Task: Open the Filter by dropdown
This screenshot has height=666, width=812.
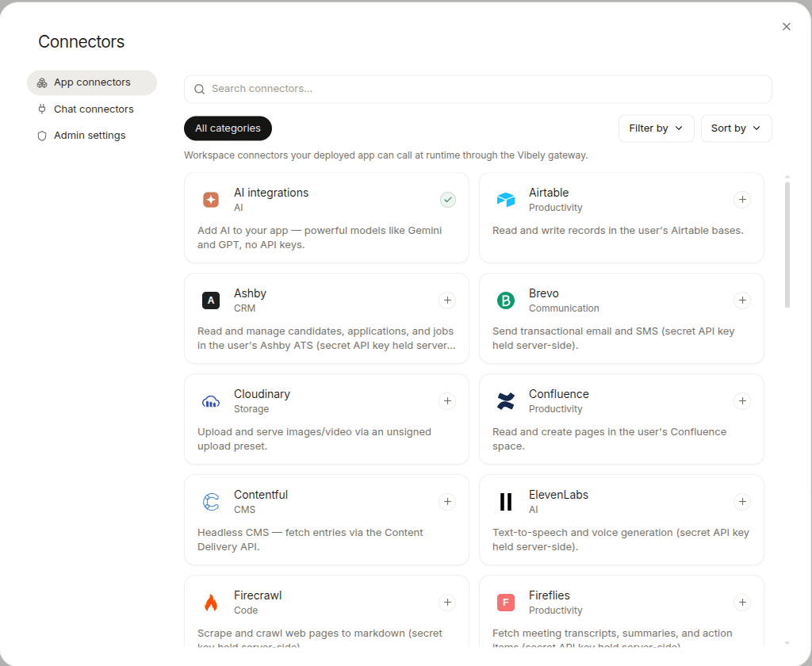Action: point(656,128)
